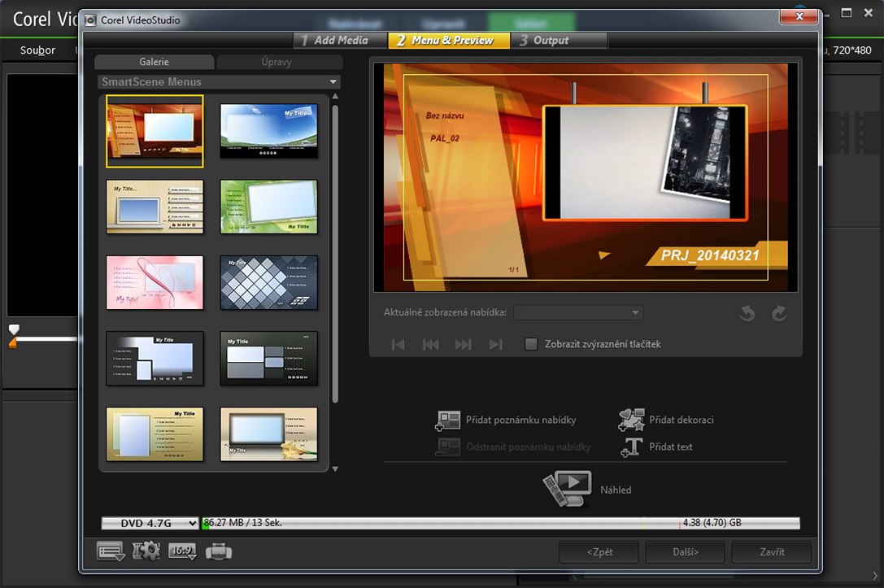Open the DVD 4.7G disc size dropdown

coord(150,524)
